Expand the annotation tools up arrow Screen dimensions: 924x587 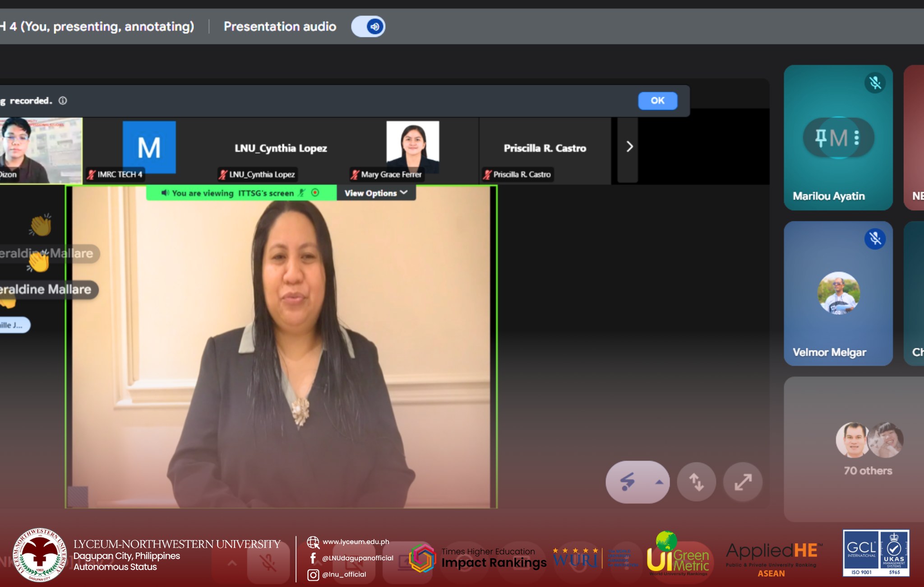[x=659, y=482]
